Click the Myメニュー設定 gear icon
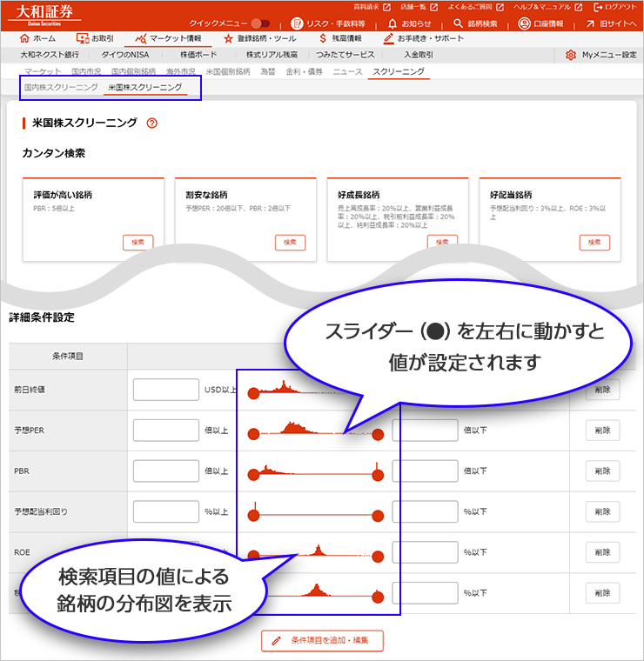This screenshot has width=644, height=661. (x=571, y=55)
